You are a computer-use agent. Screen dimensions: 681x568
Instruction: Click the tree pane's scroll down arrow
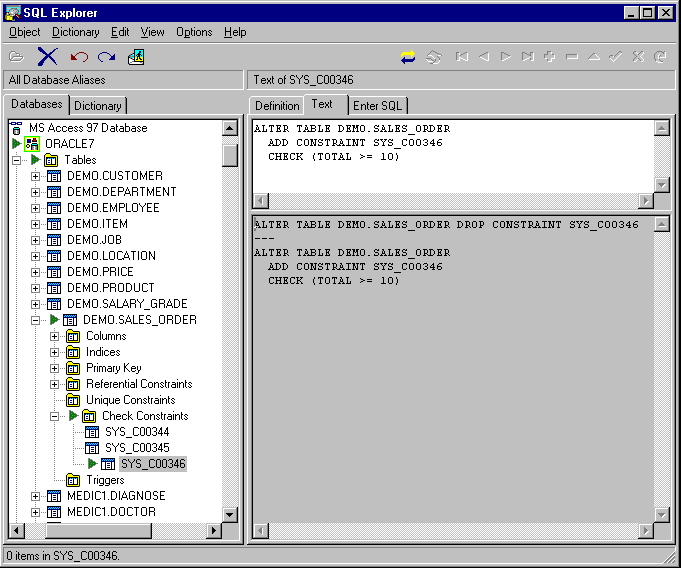tap(230, 514)
